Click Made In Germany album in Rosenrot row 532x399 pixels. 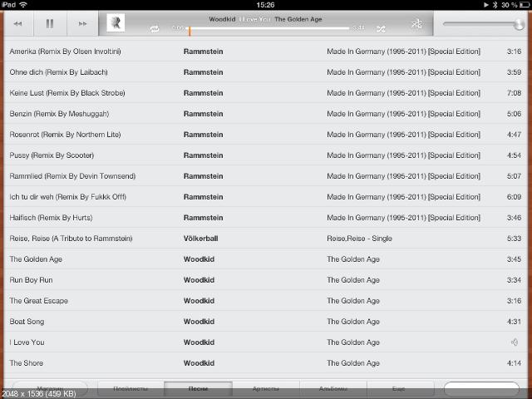(x=404, y=135)
